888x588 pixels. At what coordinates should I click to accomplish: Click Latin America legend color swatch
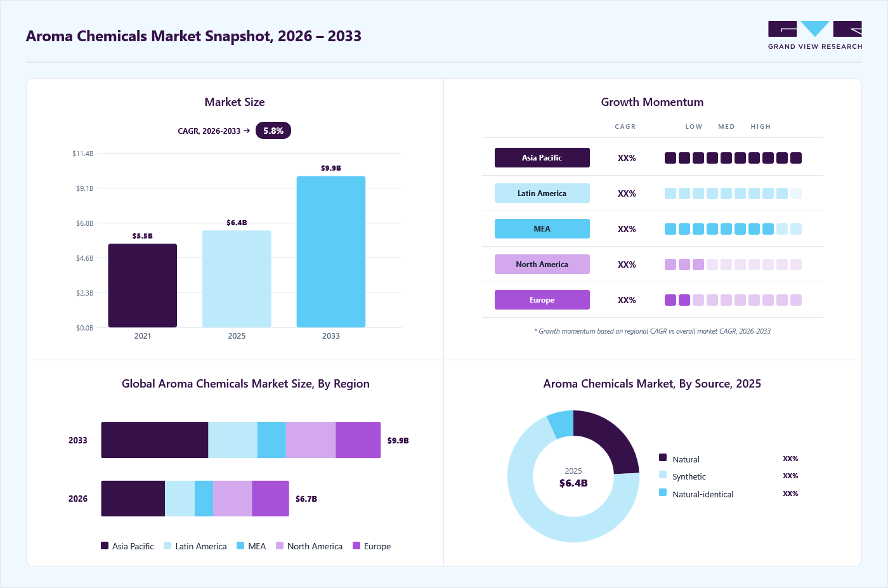[167, 546]
